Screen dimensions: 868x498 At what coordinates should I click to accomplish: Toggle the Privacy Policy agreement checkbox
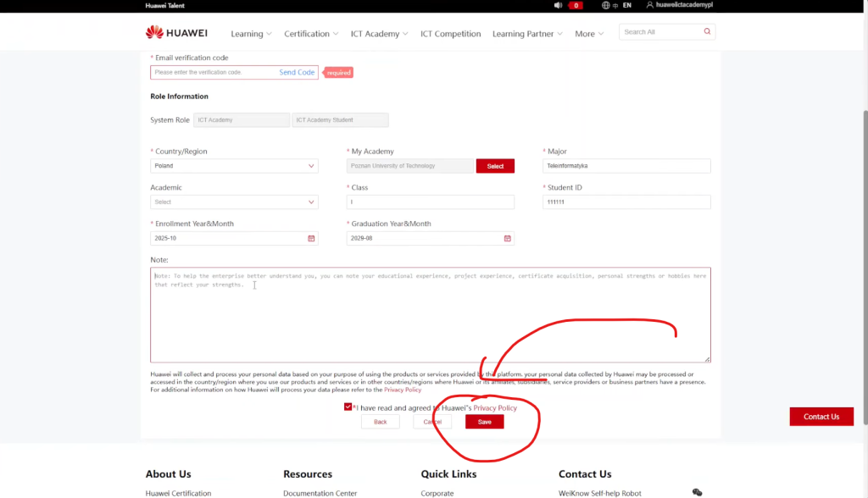tap(348, 407)
